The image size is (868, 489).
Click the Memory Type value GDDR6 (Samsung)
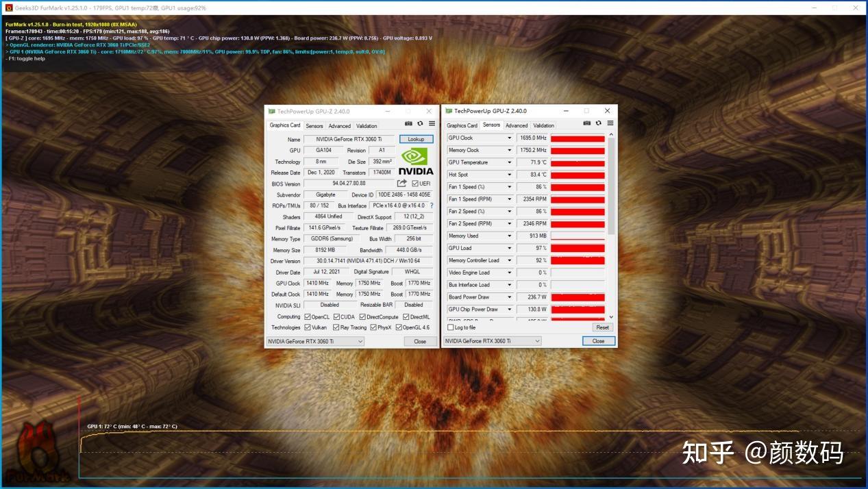(x=332, y=239)
